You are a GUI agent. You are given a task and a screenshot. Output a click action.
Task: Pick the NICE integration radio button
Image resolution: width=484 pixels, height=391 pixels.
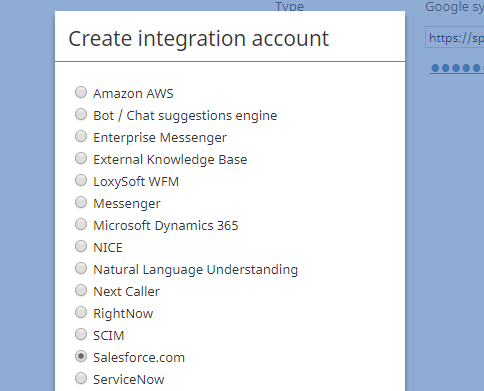pos(81,246)
